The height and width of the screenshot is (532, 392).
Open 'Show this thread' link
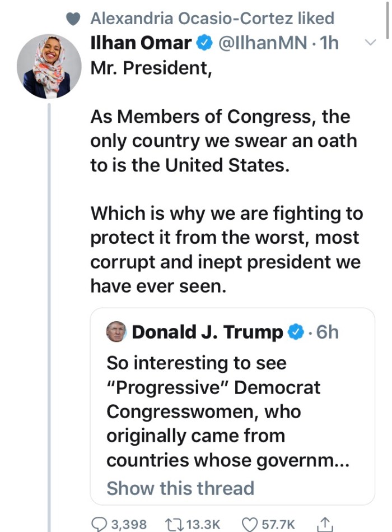tap(180, 488)
